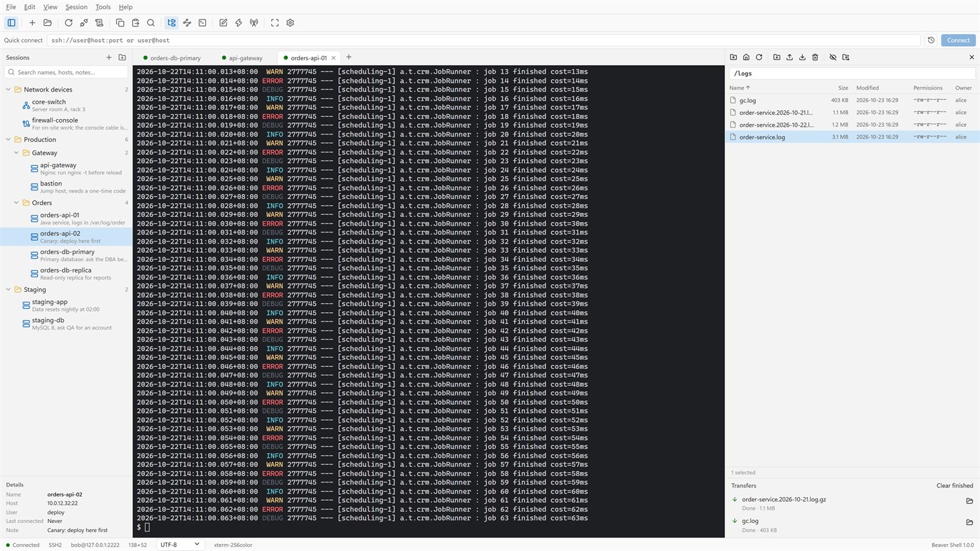Toggle the session tree view icon
The width and height of the screenshot is (980, 551).
[172, 23]
